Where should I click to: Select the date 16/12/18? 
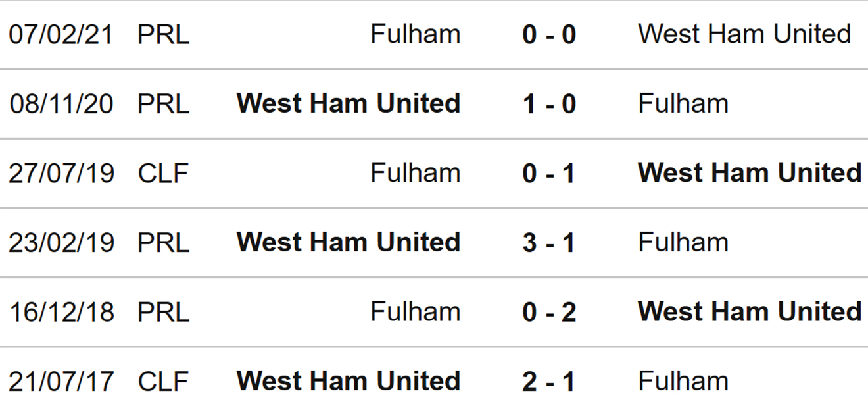(61, 312)
